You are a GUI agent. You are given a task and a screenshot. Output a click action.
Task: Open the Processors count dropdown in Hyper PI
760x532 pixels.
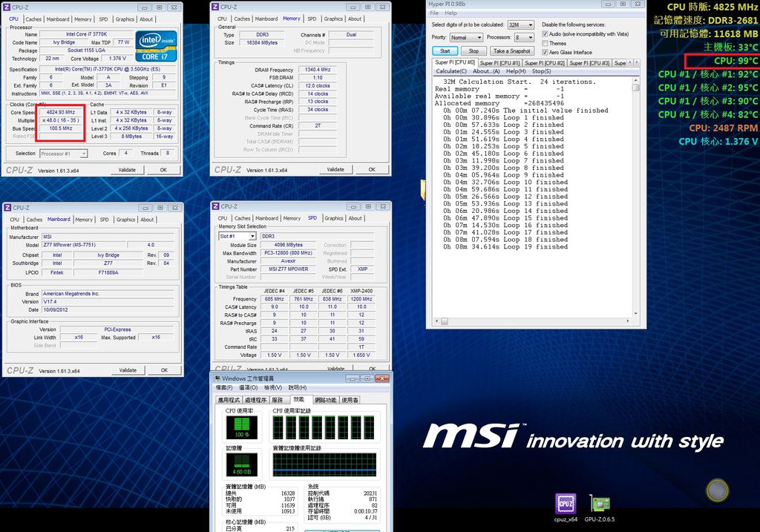tap(524, 37)
